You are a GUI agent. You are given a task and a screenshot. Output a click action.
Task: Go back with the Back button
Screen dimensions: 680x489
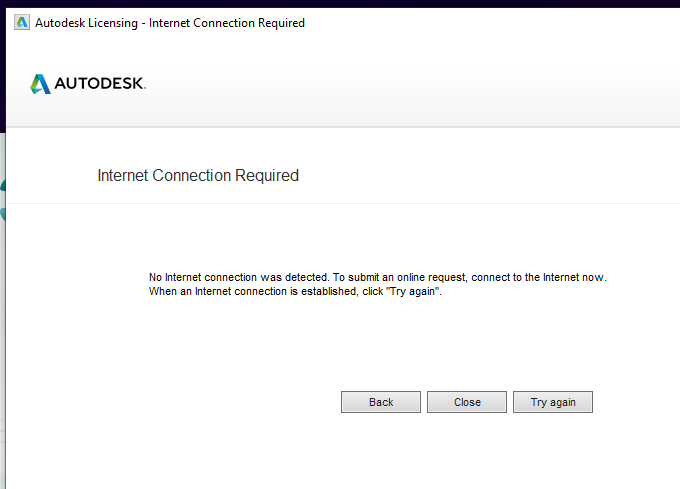tap(381, 402)
